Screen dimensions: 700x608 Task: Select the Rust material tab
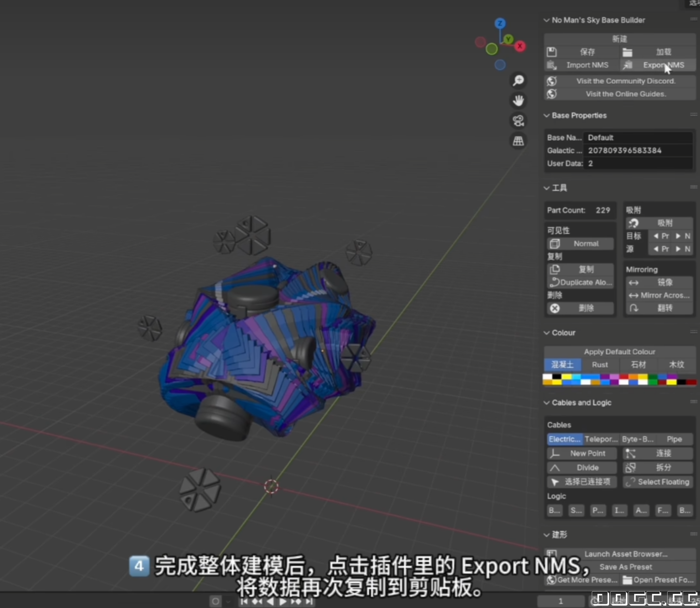tap(600, 365)
